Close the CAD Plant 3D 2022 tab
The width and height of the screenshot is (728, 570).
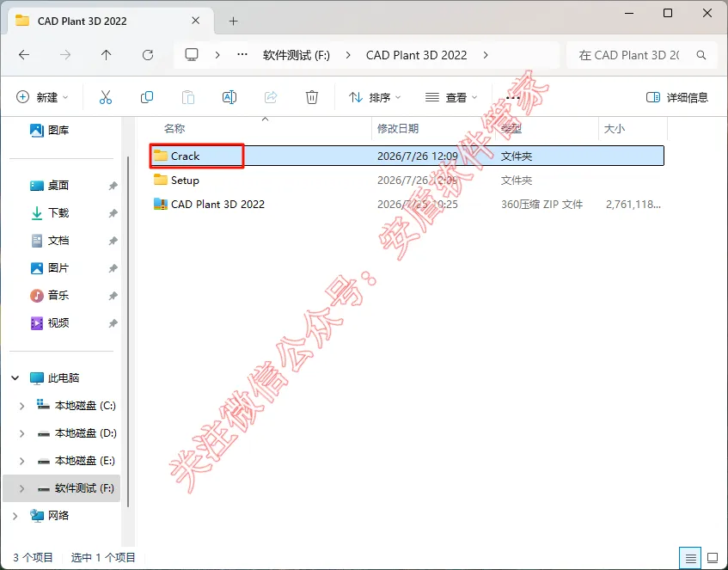pyautogui.click(x=195, y=21)
